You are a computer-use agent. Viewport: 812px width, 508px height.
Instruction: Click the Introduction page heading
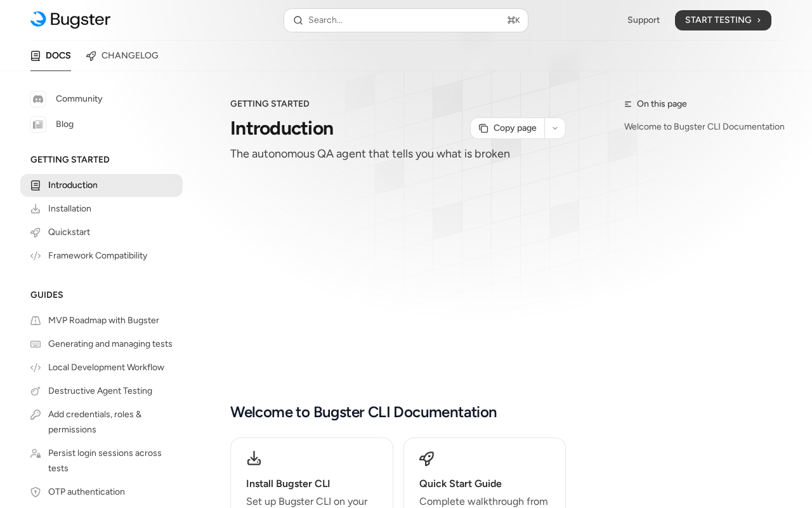[282, 128]
